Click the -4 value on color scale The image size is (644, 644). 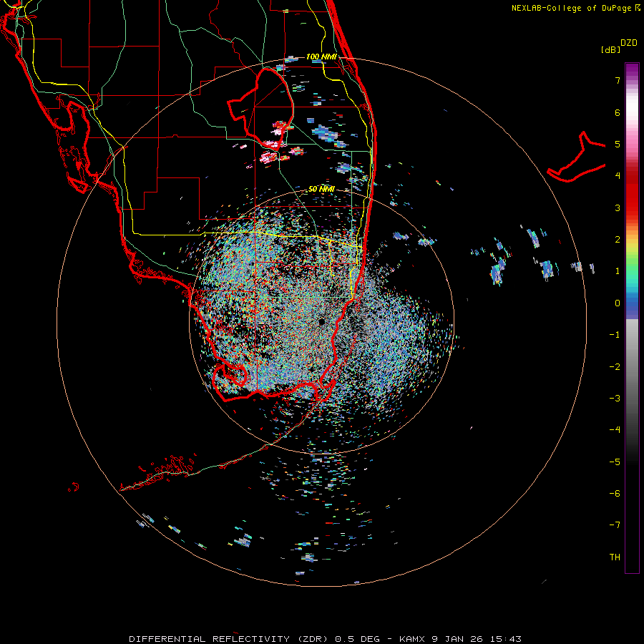[615, 429]
